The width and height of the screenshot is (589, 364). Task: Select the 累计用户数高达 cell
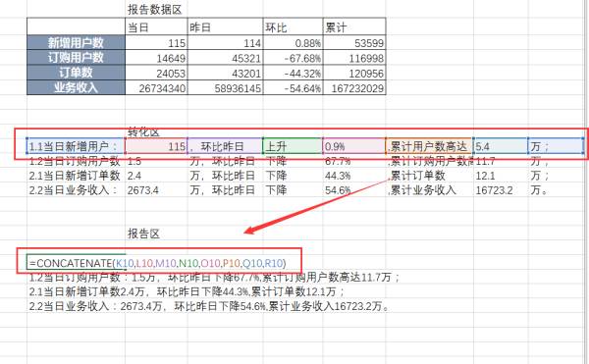point(430,146)
